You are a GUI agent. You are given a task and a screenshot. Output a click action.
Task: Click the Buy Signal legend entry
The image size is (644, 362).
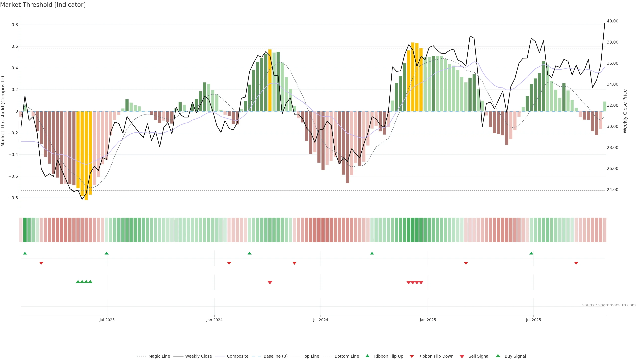pos(515,356)
